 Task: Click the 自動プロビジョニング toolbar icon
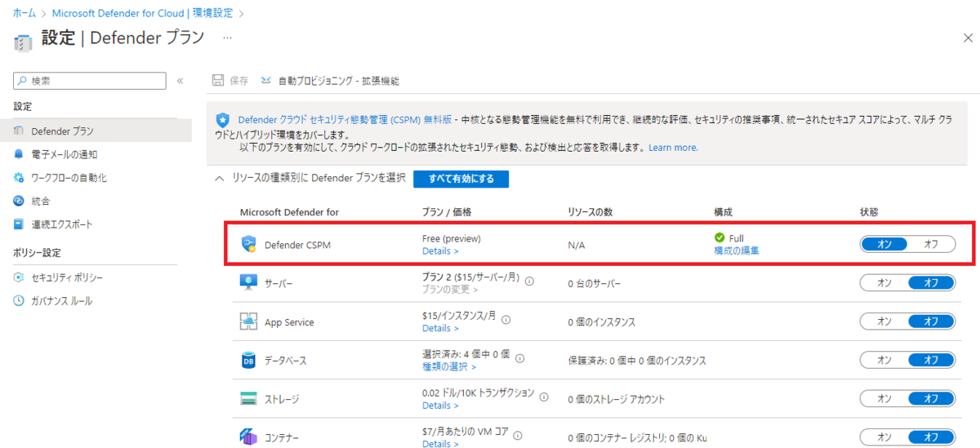(265, 81)
